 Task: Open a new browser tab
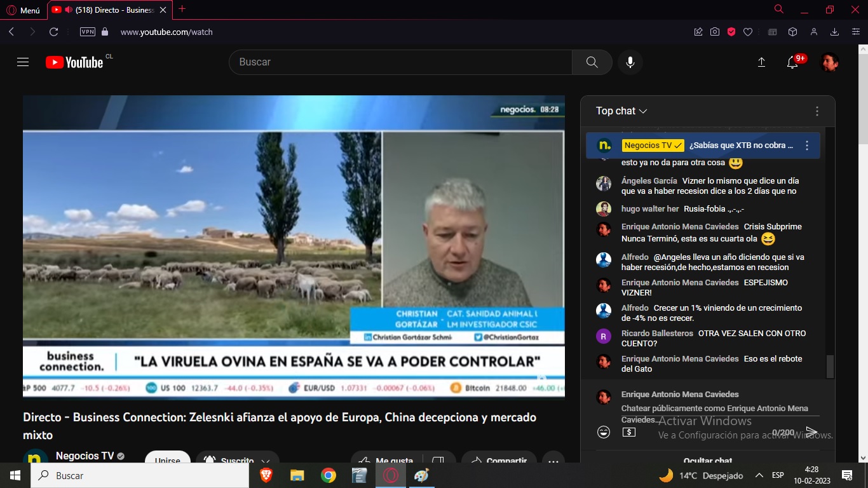point(182,9)
